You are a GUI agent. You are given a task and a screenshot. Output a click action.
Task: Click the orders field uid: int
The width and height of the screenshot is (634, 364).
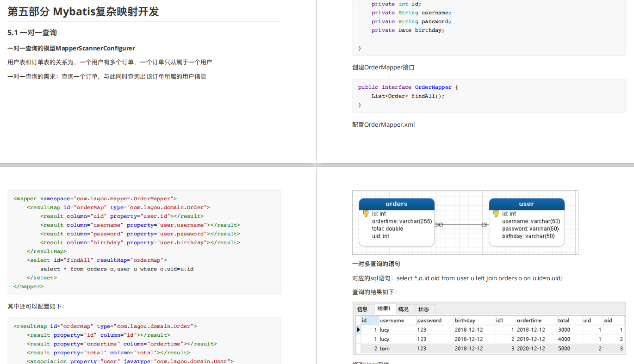click(x=380, y=236)
